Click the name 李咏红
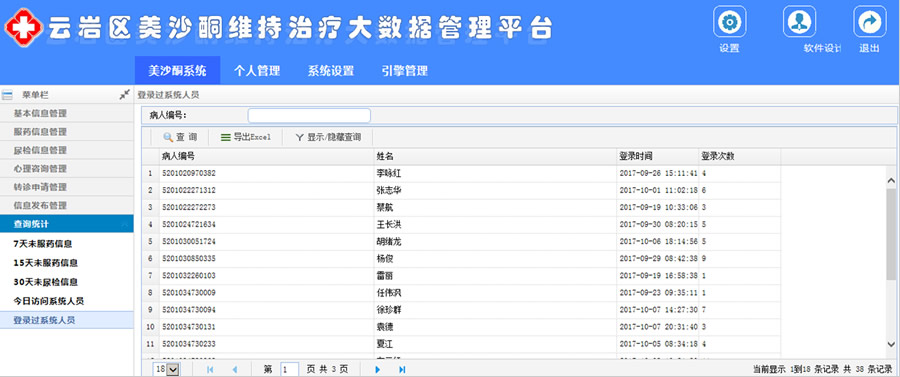The image size is (900, 377). coord(389,173)
